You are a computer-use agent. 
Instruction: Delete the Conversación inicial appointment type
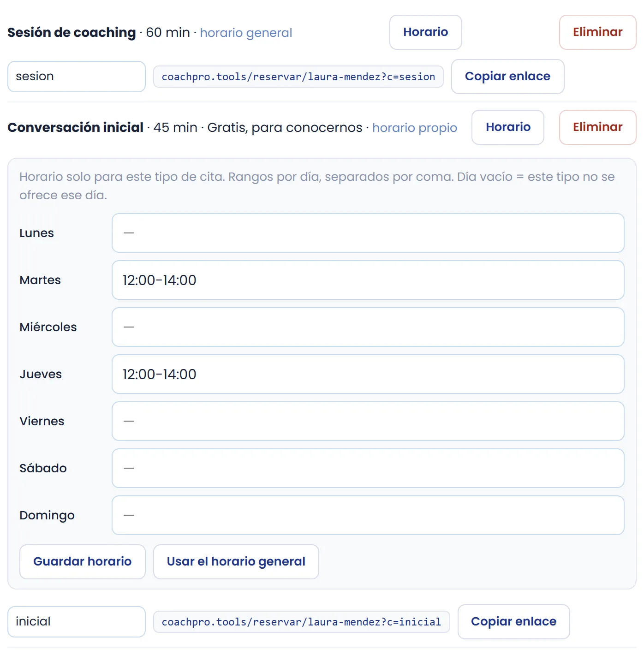click(597, 127)
